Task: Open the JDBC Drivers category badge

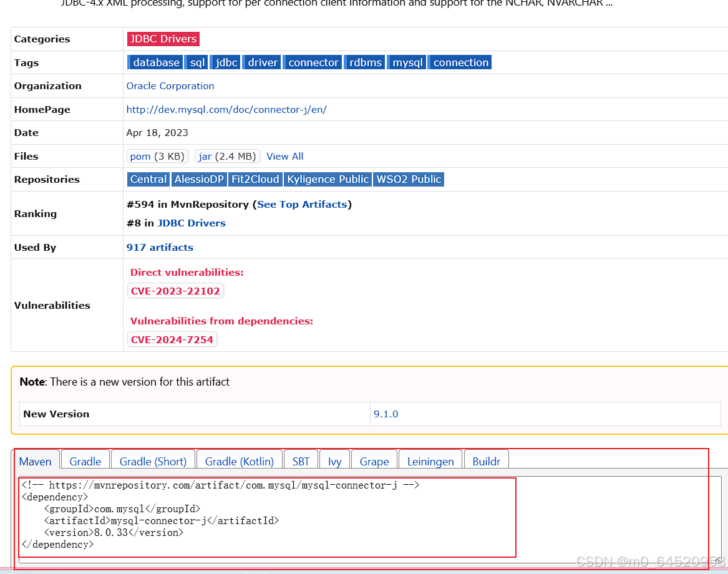Action: point(163,39)
